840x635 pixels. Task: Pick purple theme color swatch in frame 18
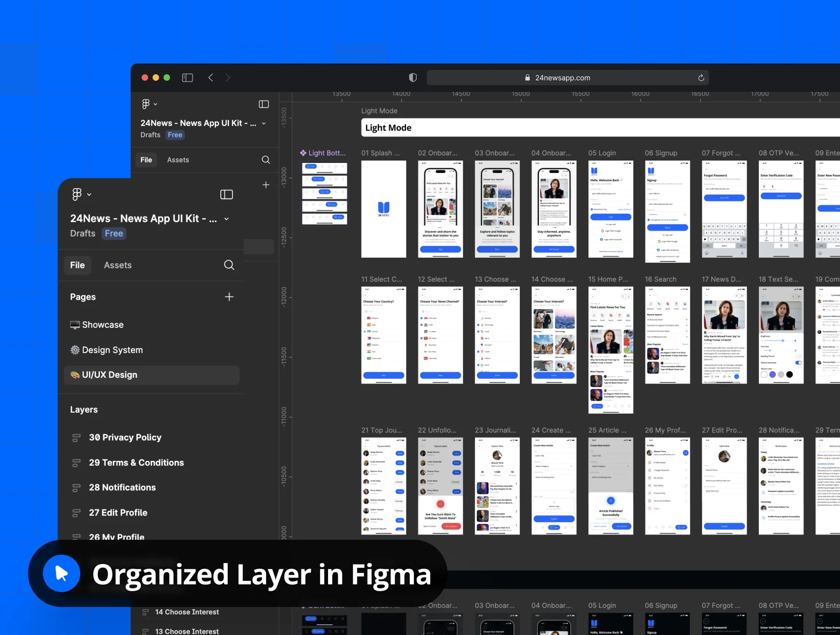tap(773, 374)
